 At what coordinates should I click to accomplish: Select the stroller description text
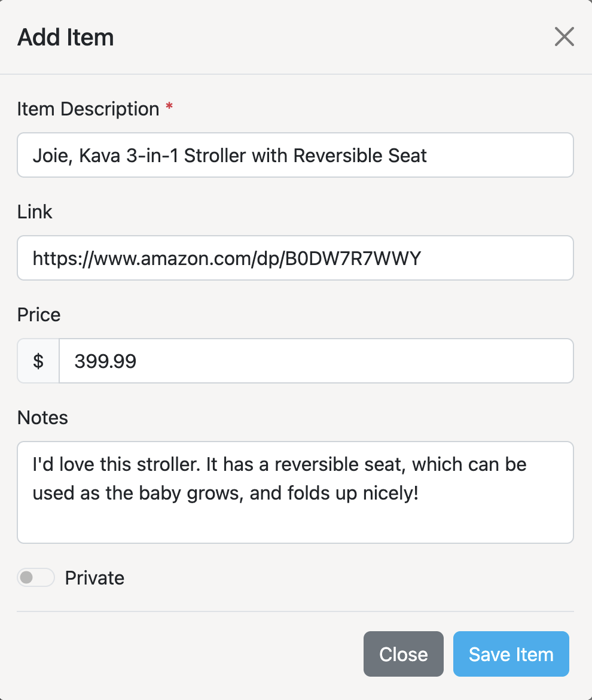230,155
